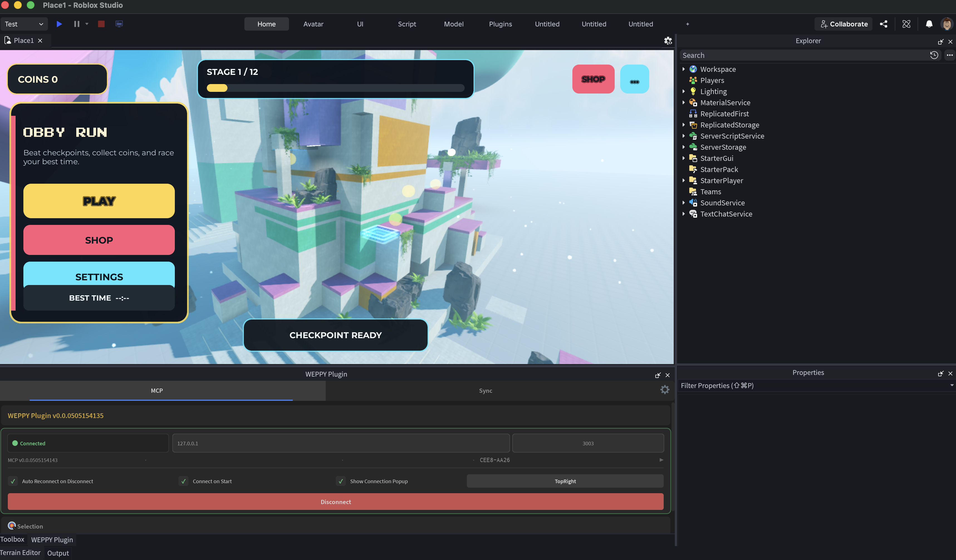Viewport: 956px width, 560px height.
Task: Open the Plugins ribbon tab
Action: (500, 24)
